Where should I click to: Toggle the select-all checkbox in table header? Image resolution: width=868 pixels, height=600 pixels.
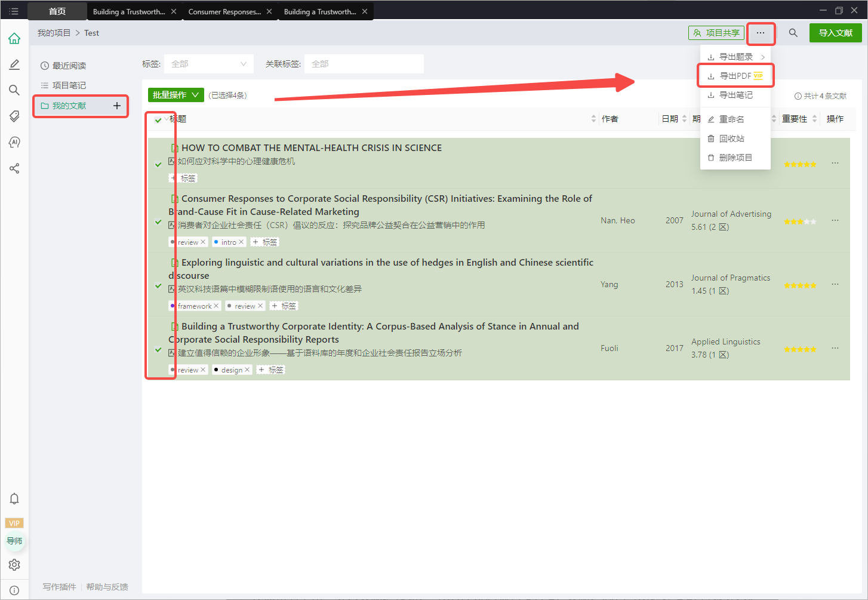click(x=158, y=119)
